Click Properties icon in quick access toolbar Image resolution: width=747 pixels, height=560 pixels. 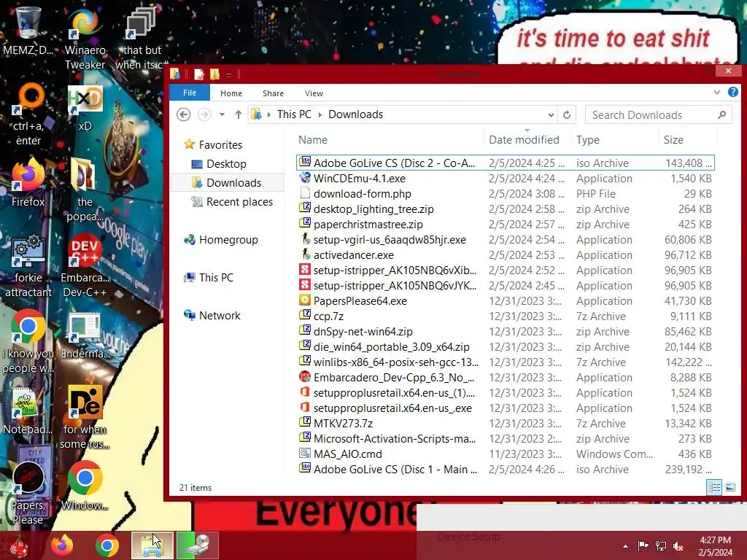(199, 74)
